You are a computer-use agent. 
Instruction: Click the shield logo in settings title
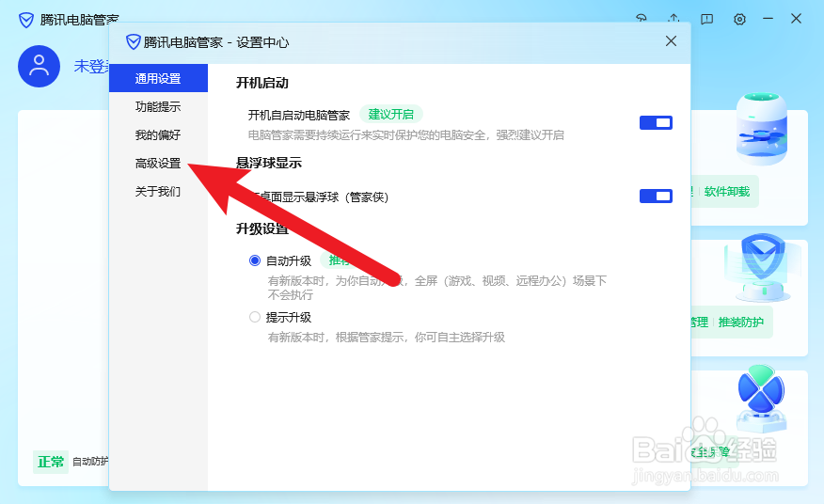click(x=133, y=41)
